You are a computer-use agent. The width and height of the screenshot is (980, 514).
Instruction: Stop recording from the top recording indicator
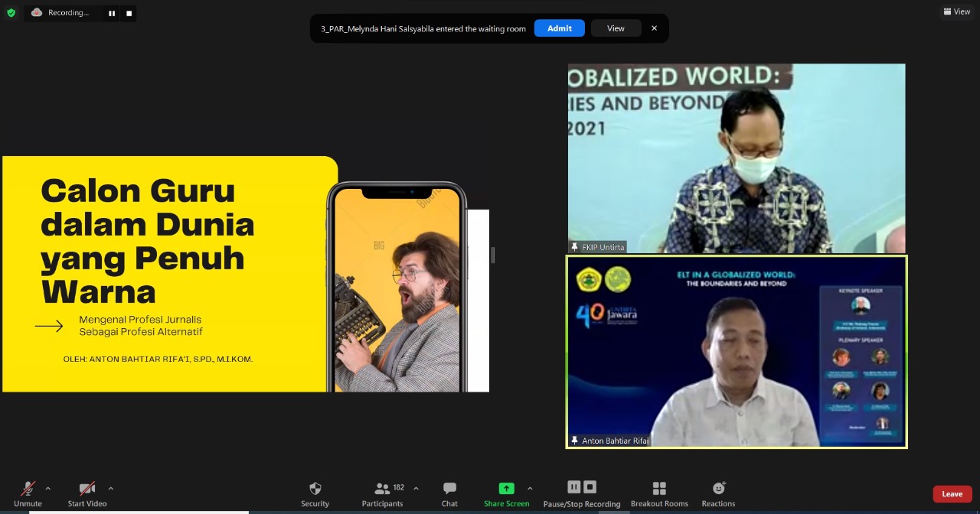[129, 13]
